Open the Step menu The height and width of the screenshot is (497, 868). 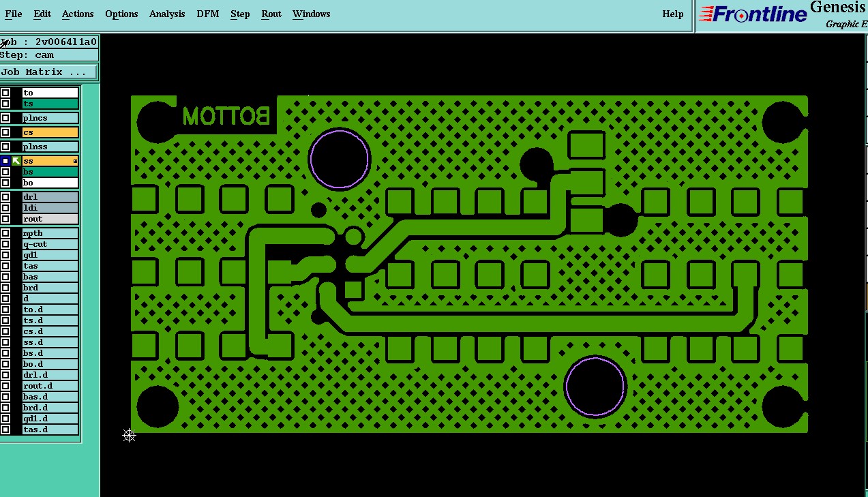[x=240, y=14]
